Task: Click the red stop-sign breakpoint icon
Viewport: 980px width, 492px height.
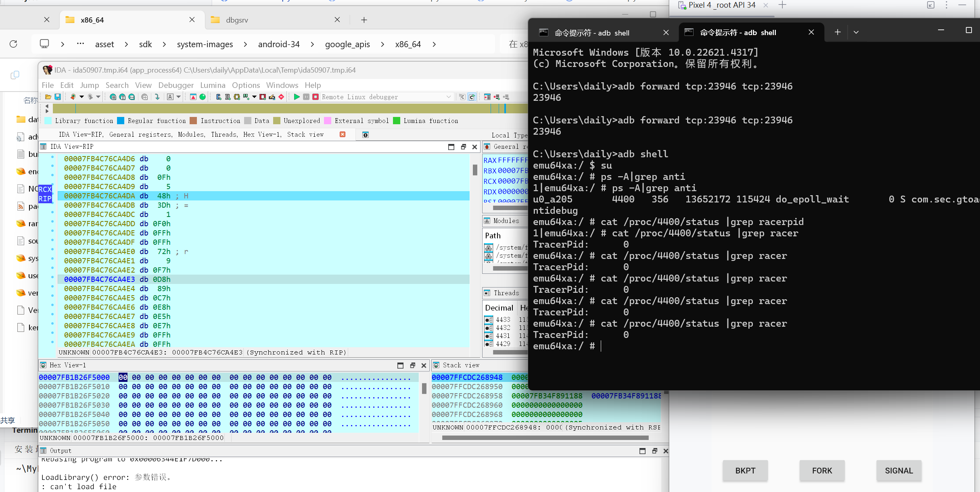Action: coord(281,97)
